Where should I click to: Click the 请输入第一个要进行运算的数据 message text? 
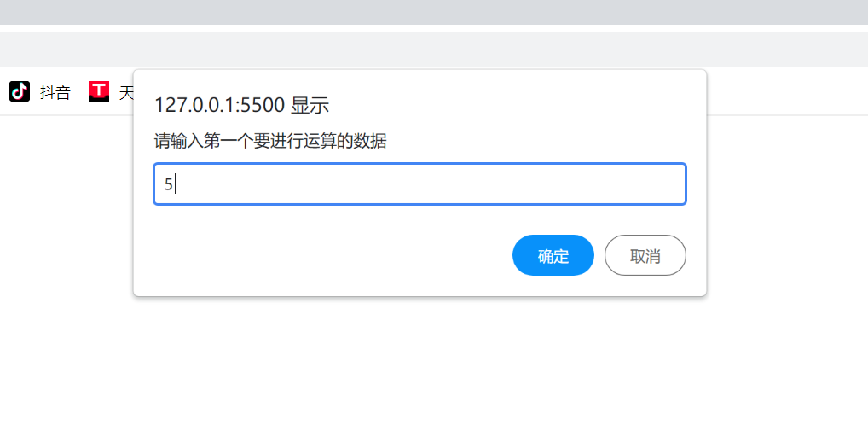pos(270,141)
